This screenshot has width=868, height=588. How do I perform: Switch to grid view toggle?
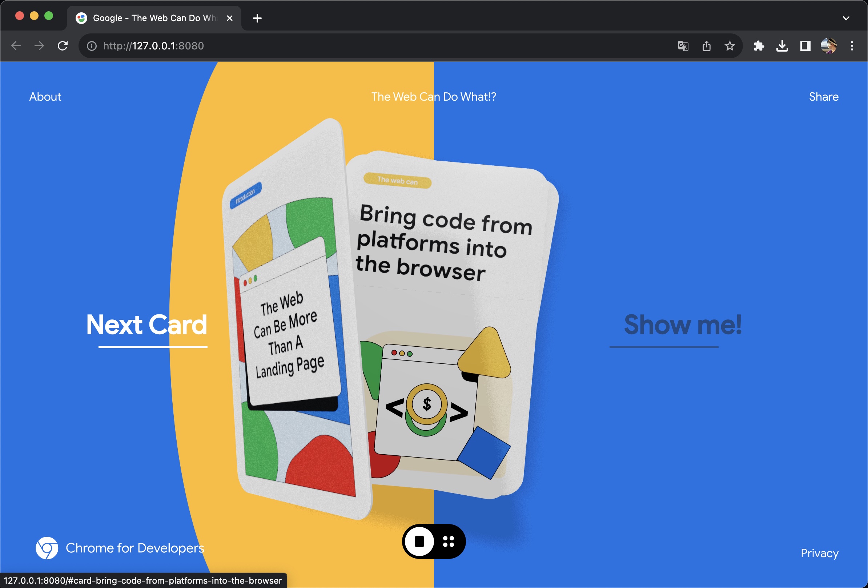(x=448, y=541)
